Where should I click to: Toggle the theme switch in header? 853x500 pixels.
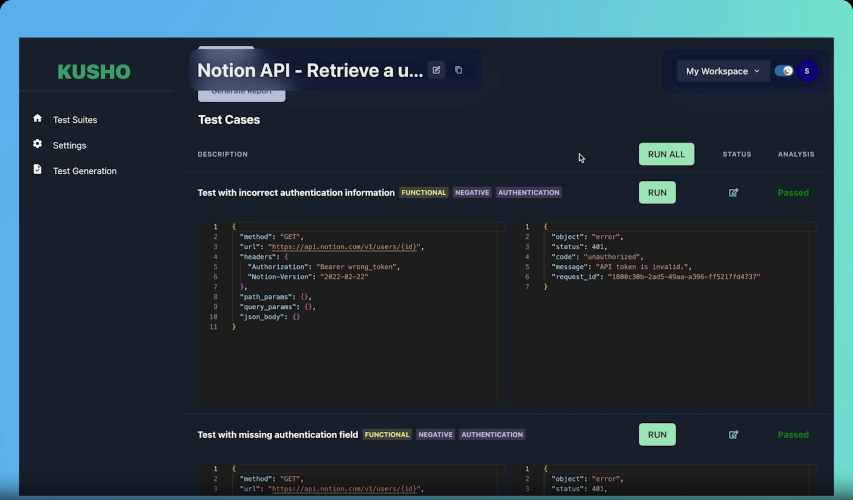click(784, 71)
